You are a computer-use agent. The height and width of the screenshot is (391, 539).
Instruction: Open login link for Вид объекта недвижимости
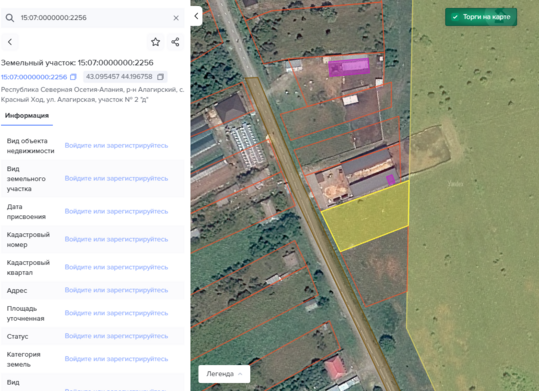pos(116,145)
